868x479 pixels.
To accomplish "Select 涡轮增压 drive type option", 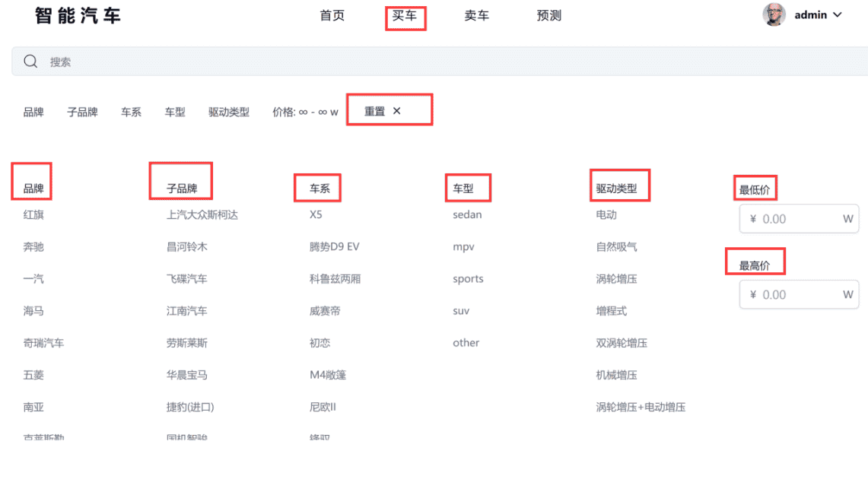I will coord(616,279).
